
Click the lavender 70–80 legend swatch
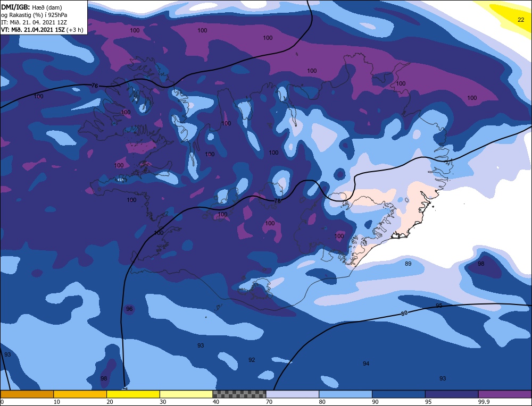[293, 394]
